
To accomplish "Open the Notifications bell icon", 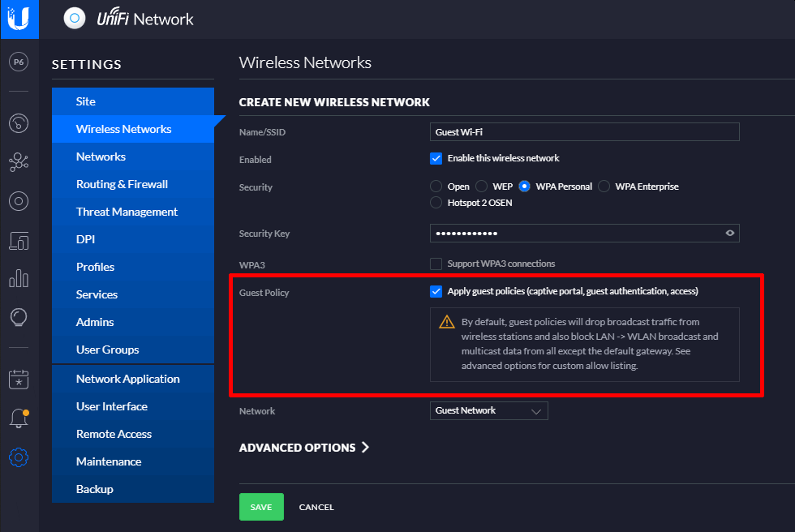I will click(x=19, y=418).
